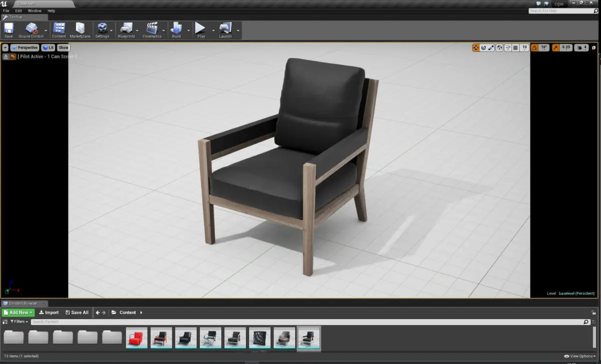The image size is (601, 364).
Task: Click the Save All button
Action: 77,312
